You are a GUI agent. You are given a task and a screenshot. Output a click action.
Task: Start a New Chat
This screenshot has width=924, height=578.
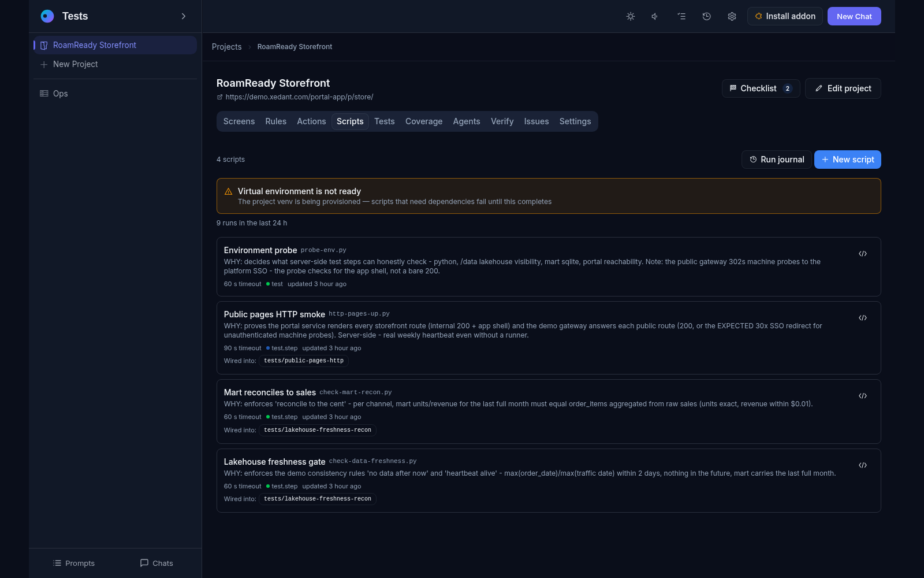coord(854,16)
